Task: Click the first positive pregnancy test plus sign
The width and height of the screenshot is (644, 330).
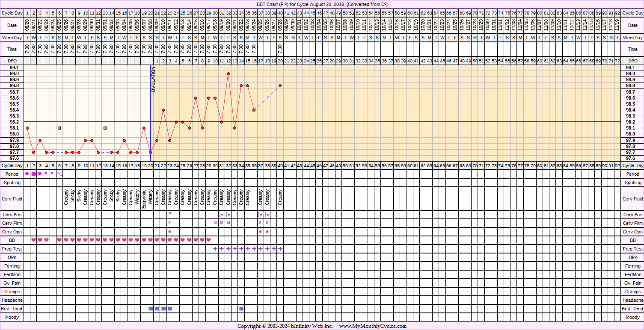Action: point(215,249)
